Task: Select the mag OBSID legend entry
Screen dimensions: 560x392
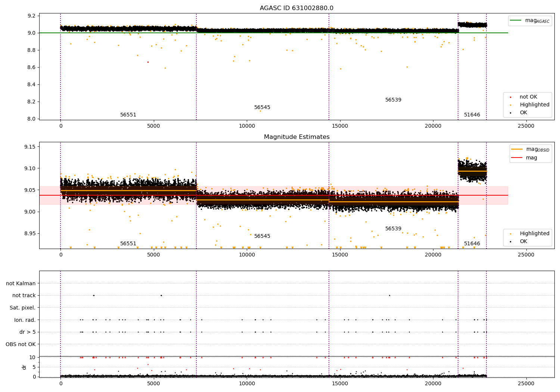Action: tap(531, 149)
